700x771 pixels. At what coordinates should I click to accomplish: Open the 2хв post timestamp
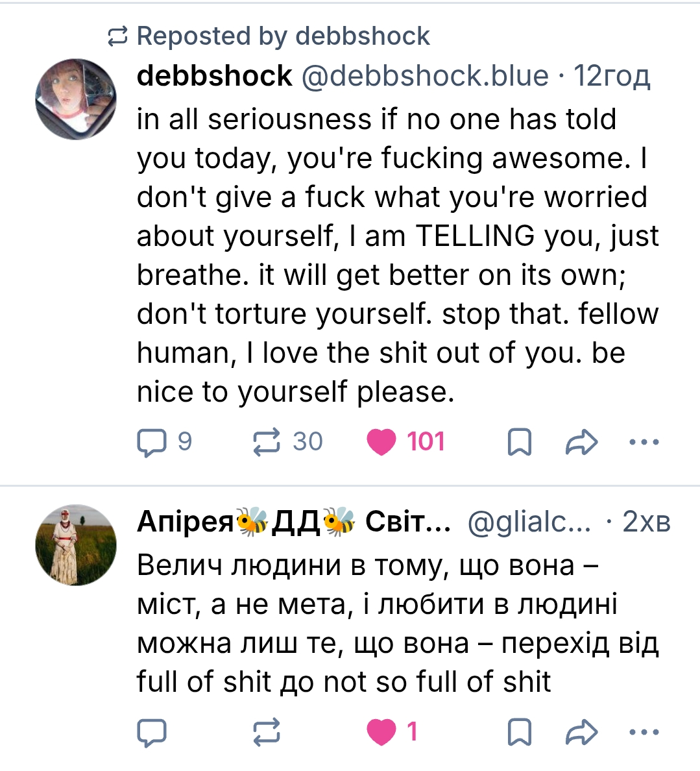[646, 521]
